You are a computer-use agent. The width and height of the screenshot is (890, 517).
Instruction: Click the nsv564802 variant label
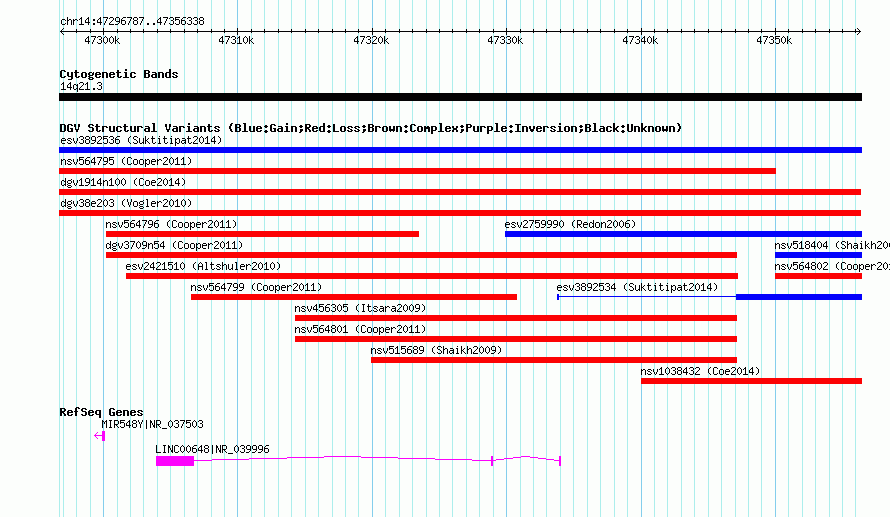(x=832, y=266)
